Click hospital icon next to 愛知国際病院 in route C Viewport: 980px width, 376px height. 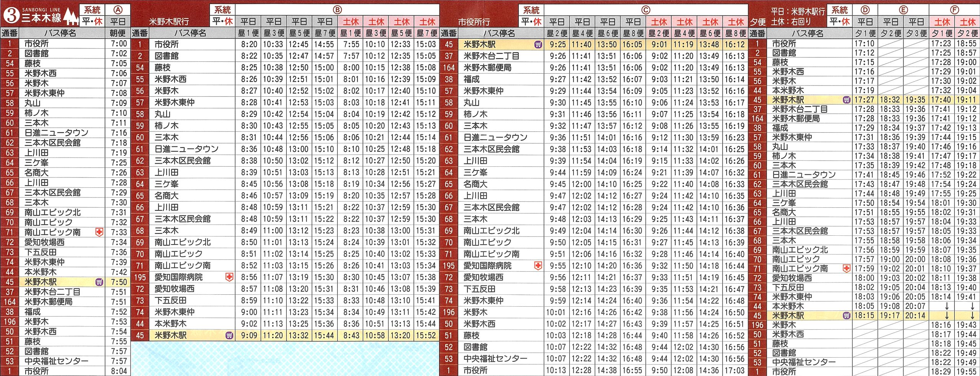click(x=538, y=266)
